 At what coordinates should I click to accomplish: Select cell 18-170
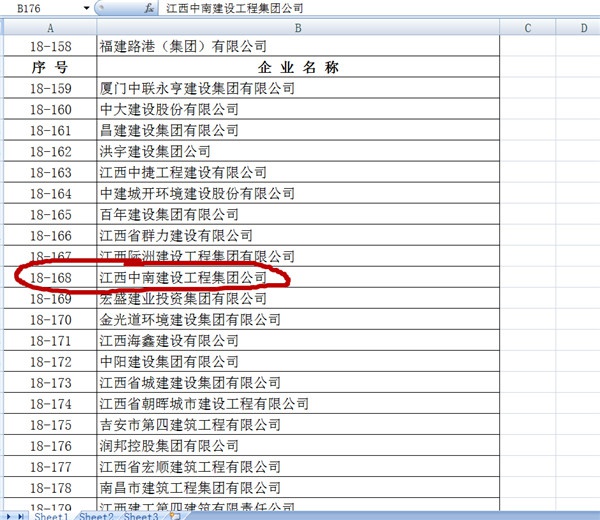[50, 319]
